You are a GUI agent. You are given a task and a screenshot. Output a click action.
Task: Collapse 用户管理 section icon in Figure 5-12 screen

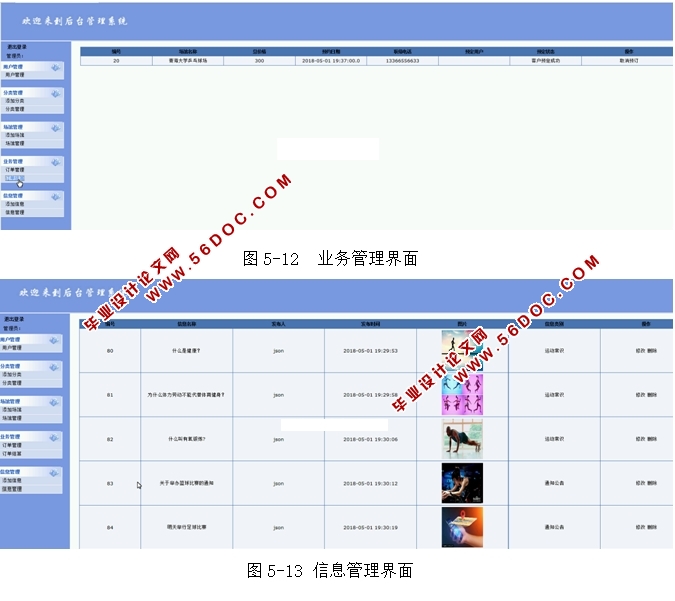(56, 67)
